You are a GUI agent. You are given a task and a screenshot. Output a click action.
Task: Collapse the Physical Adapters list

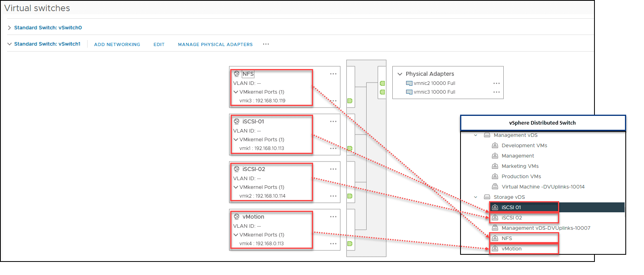pos(400,74)
